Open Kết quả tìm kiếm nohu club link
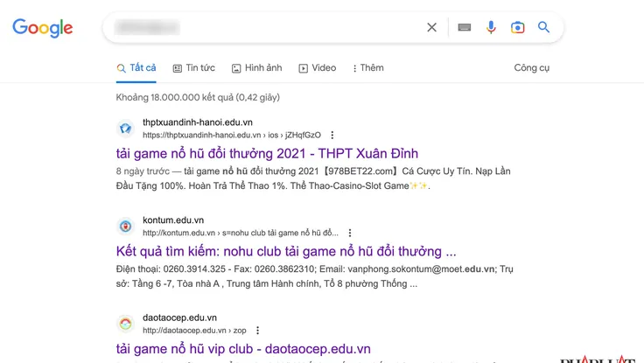This screenshot has height=363, width=644. (x=286, y=251)
